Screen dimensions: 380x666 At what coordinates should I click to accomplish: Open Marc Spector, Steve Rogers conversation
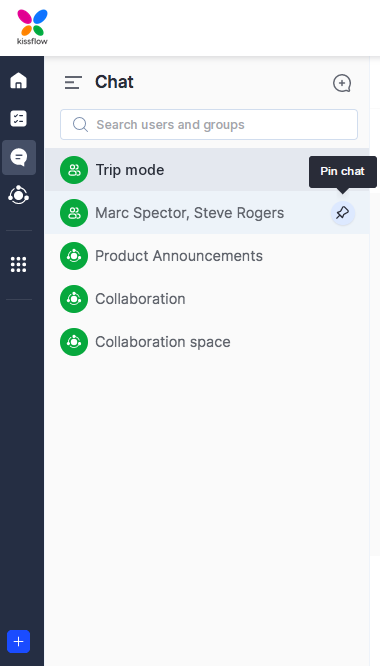pos(207,213)
